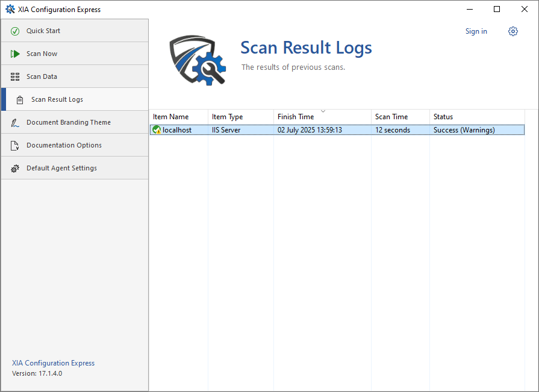The image size is (539, 392).
Task: Open the Quick Start section
Action: click(75, 31)
